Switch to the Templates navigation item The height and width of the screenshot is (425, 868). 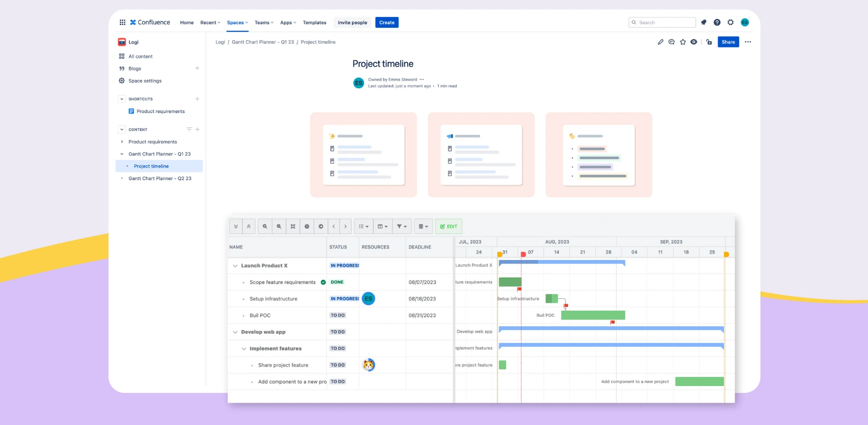click(x=314, y=22)
